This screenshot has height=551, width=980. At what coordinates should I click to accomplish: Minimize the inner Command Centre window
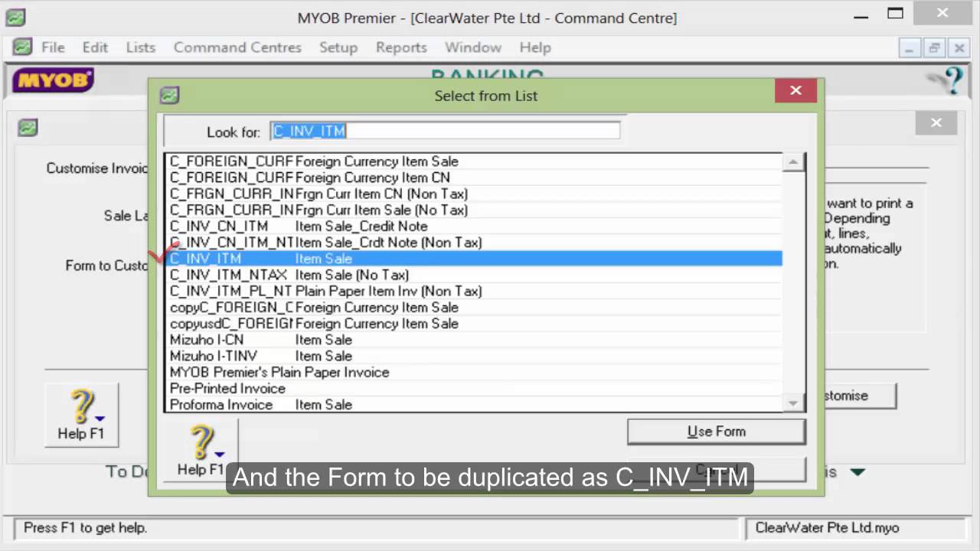coord(909,48)
